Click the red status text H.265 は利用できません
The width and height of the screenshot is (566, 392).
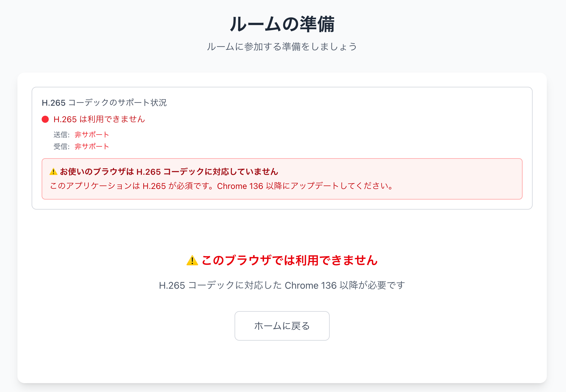click(99, 119)
